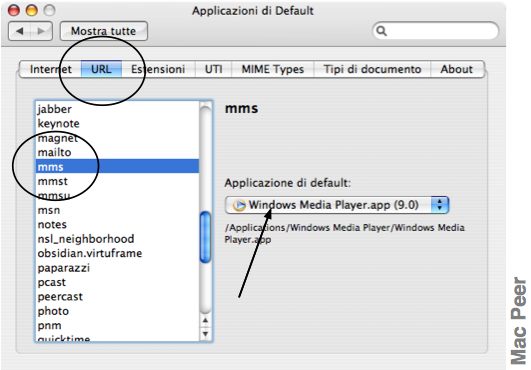Click the blue arrows of the application popup

[x=440, y=205]
